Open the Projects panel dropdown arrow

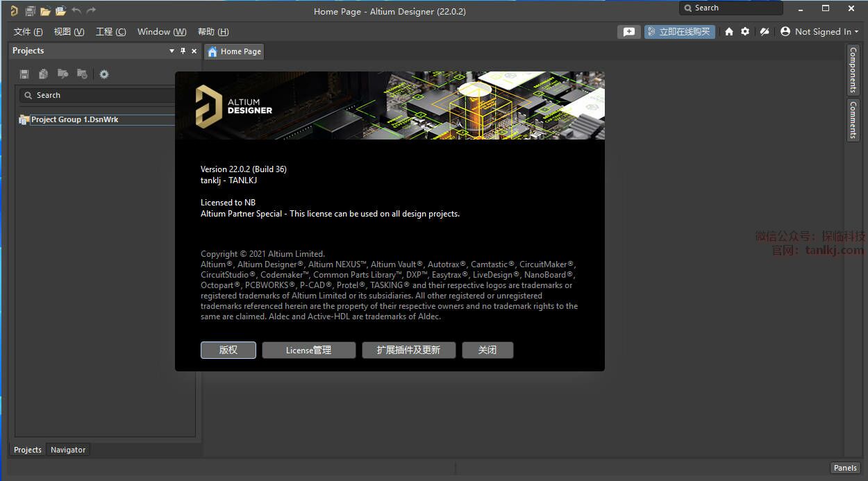pos(172,51)
